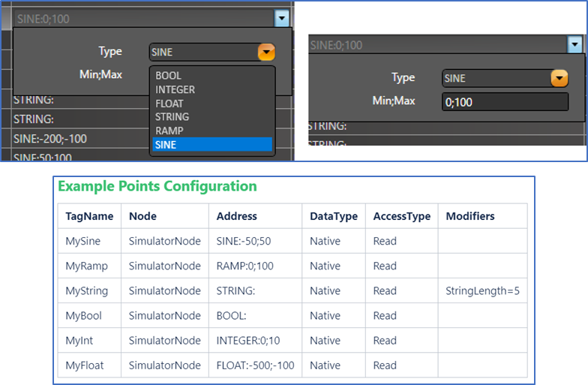Select MyFloat row tag name
Image resolution: width=588 pixels, height=385 pixels.
[x=84, y=365]
